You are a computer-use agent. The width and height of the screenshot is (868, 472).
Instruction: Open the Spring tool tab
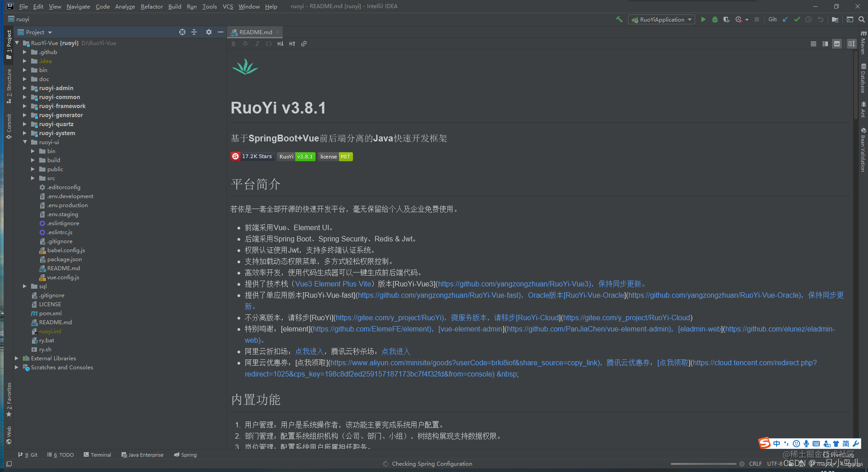[185, 455]
